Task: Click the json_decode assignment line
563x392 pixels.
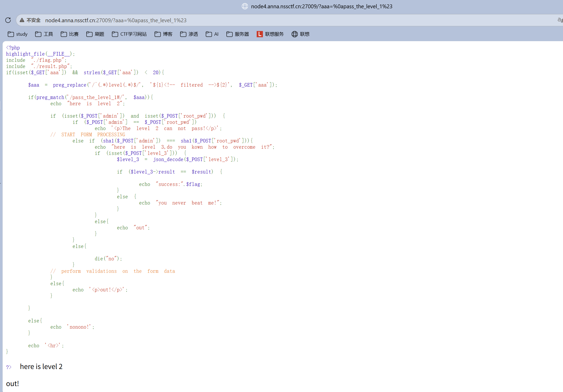Action: click(178, 159)
